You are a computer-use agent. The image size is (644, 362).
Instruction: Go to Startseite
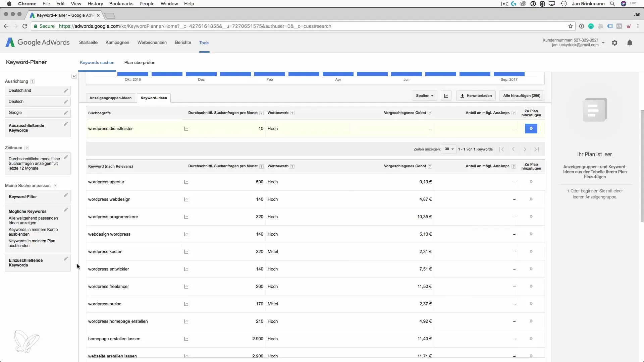[x=88, y=43]
